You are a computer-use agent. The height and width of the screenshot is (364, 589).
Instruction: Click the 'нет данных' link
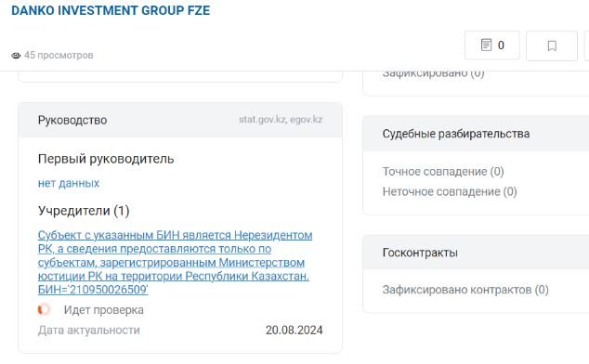click(x=69, y=183)
